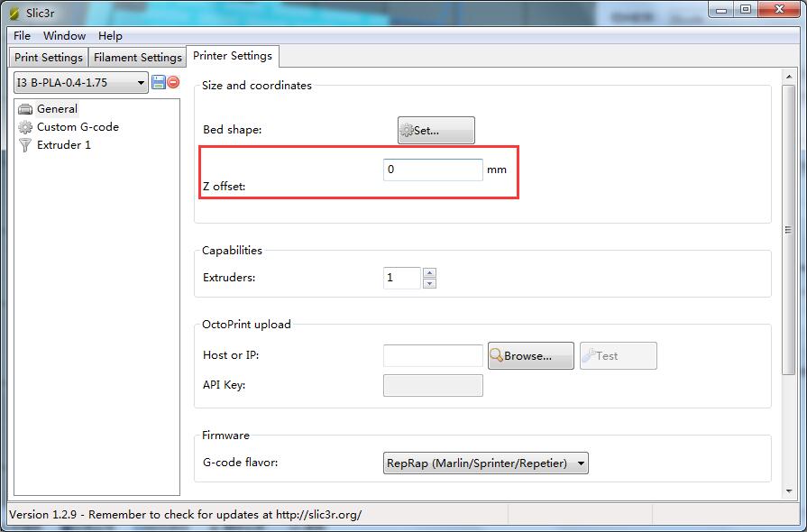The height and width of the screenshot is (532, 807).
Task: Click the Host or IP text field
Action: pos(433,355)
